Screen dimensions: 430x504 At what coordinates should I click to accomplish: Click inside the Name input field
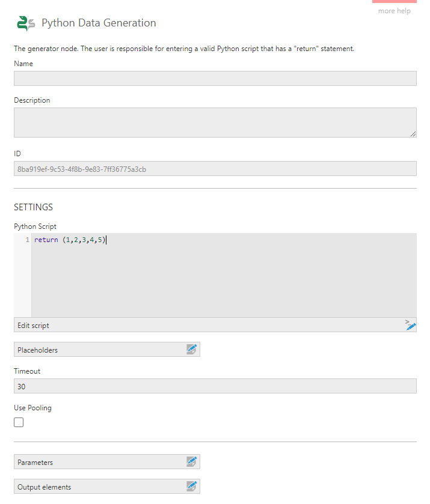[215, 78]
